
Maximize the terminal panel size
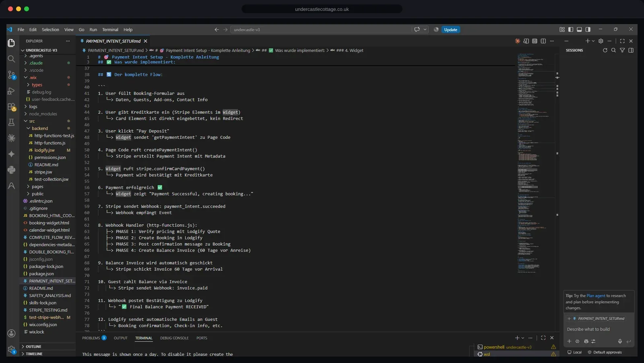pos(543,338)
